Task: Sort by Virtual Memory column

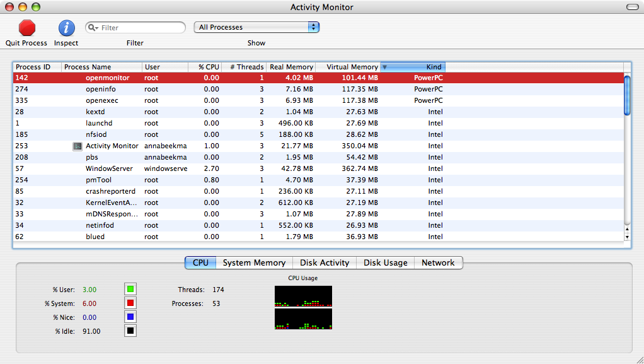Action: pyautogui.click(x=348, y=67)
